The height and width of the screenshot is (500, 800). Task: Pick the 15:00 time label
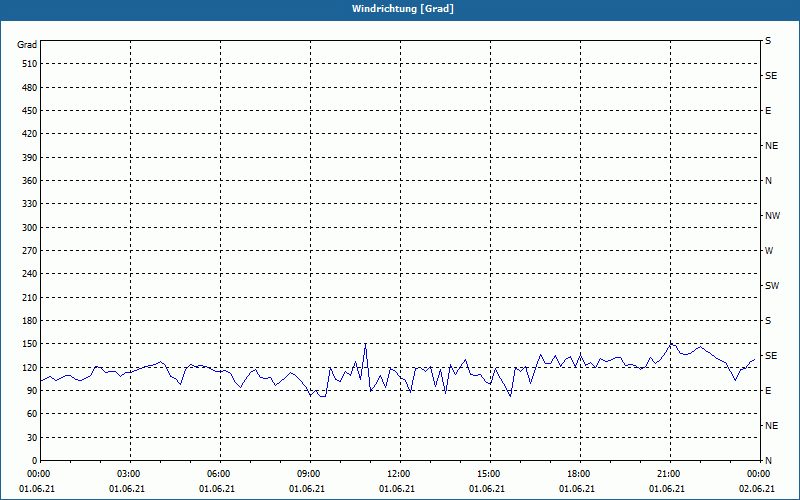coord(490,473)
